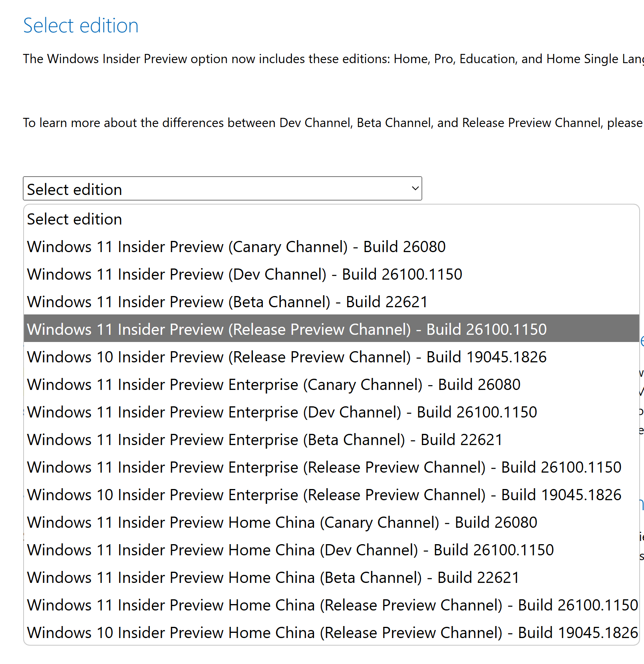Select Windows 11 Home China Canary option
644x664 pixels.
(331, 523)
